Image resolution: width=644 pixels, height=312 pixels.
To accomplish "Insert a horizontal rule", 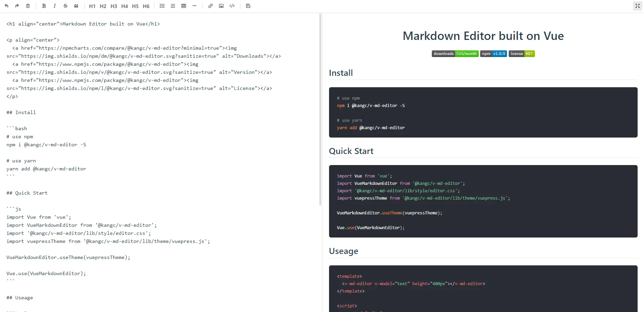I will (x=194, y=6).
